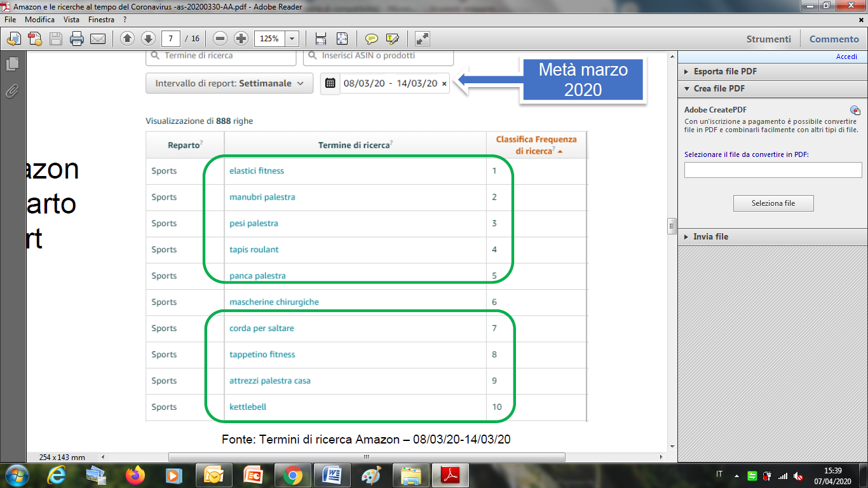Click search term 'elastici fitness'
This screenshot has height=488, width=868.
[x=257, y=171]
